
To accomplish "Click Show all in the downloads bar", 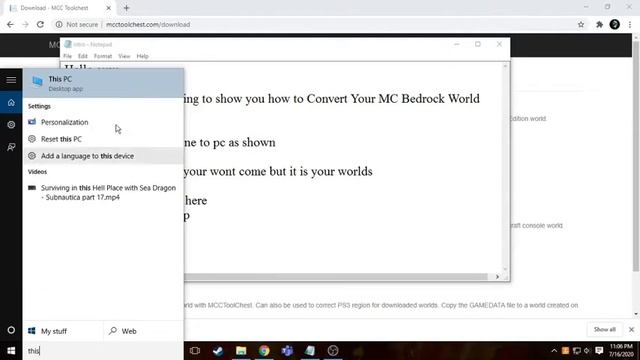I will pos(604,329).
